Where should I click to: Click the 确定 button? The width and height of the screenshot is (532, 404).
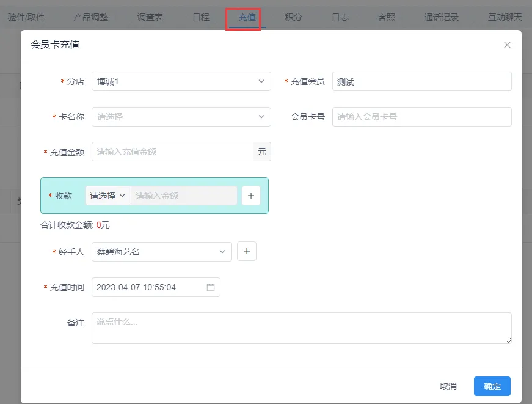pos(492,386)
